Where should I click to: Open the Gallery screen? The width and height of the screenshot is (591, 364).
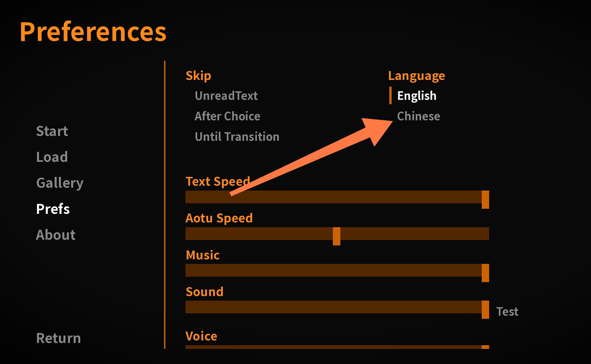tap(60, 183)
